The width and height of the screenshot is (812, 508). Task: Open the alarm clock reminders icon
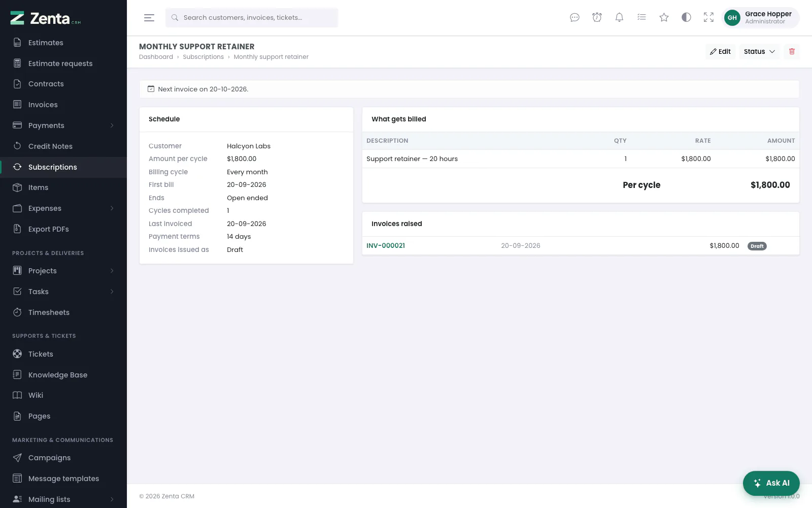[x=597, y=18]
